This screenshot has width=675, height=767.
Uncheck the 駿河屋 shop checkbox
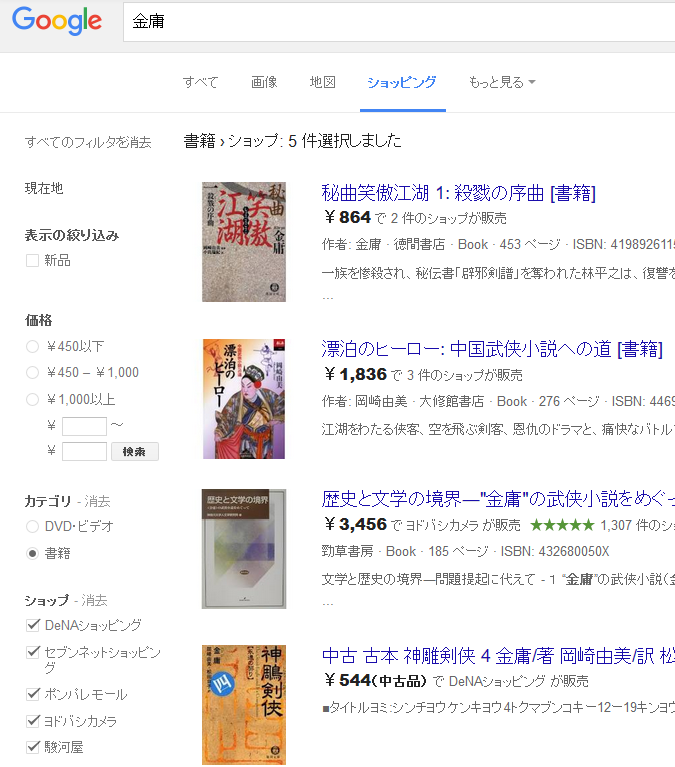pyautogui.click(x=33, y=746)
